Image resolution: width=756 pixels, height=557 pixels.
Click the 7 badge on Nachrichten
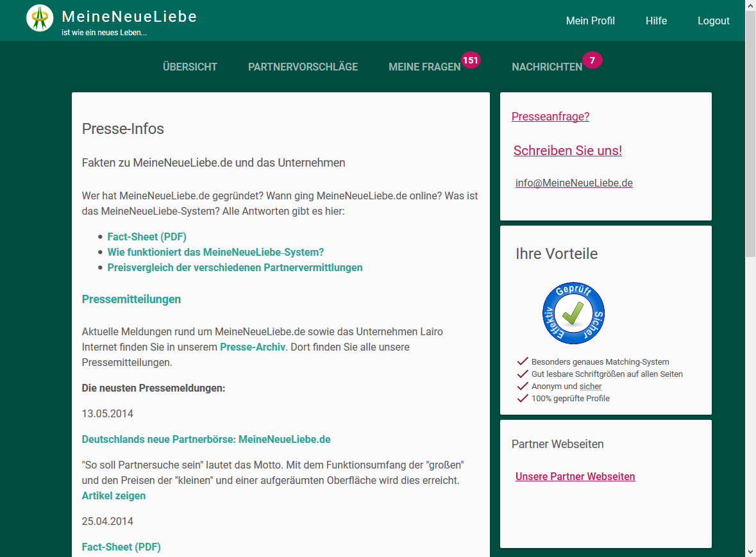(592, 61)
